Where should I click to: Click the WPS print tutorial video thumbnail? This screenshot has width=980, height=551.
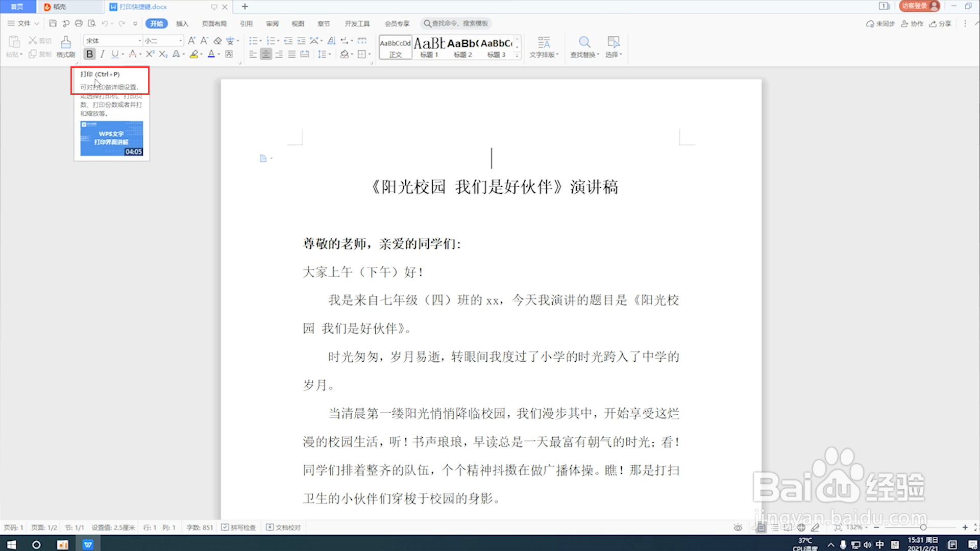pyautogui.click(x=112, y=138)
